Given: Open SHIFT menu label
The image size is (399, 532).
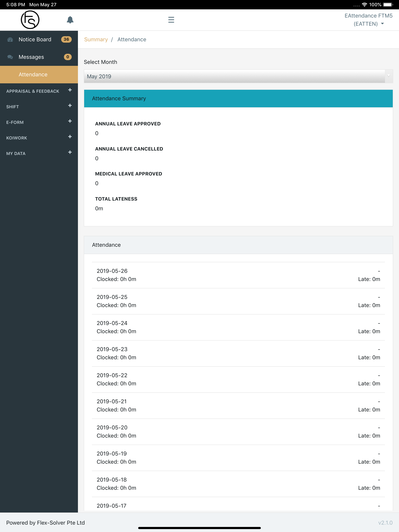Looking at the screenshot, I should tap(12, 107).
